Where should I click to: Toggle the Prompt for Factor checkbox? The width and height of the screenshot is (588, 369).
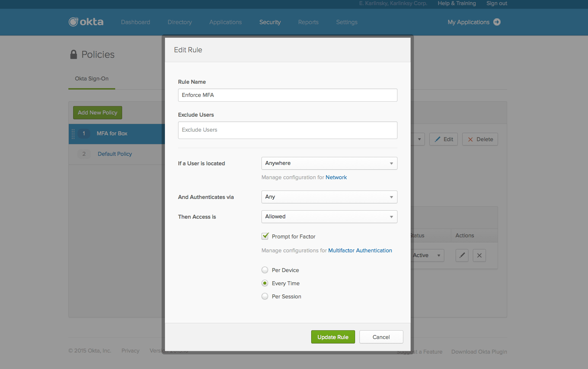click(x=265, y=236)
